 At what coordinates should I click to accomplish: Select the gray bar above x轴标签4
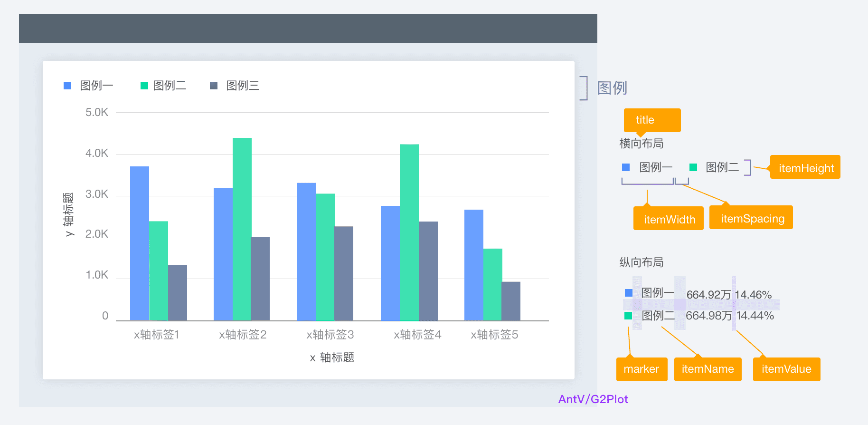(428, 271)
